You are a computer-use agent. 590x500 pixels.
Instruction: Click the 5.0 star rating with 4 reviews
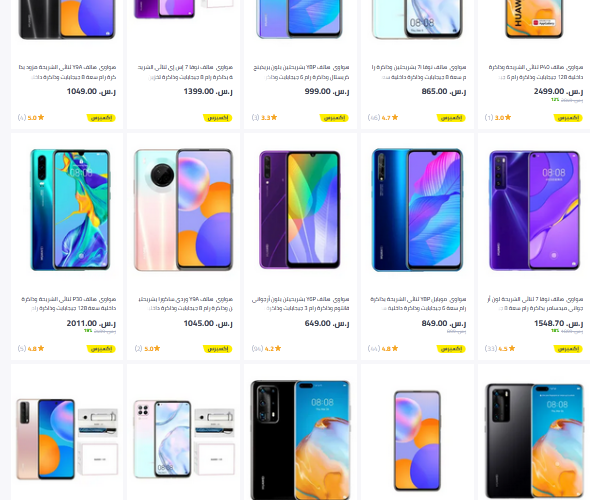(x=31, y=117)
